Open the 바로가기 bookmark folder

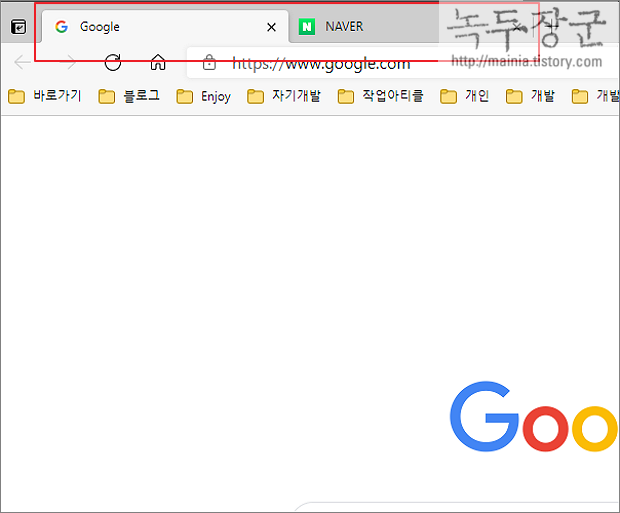45,96
